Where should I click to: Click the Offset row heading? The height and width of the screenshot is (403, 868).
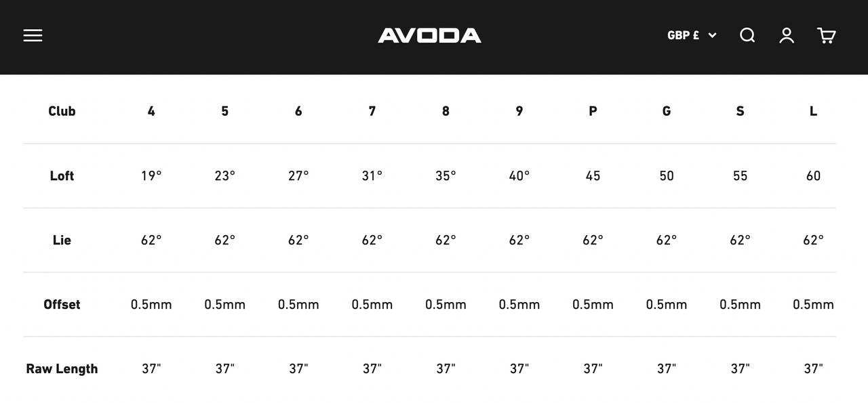click(62, 304)
